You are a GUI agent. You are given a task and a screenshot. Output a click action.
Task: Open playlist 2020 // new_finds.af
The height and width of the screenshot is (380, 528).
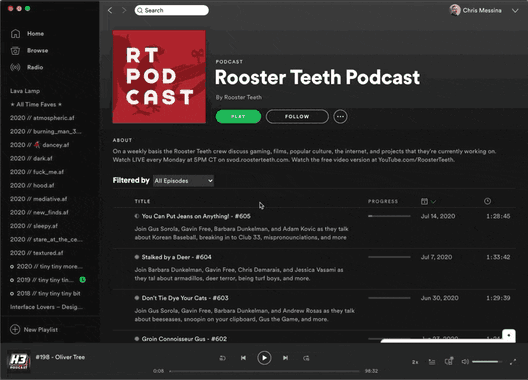click(x=39, y=213)
